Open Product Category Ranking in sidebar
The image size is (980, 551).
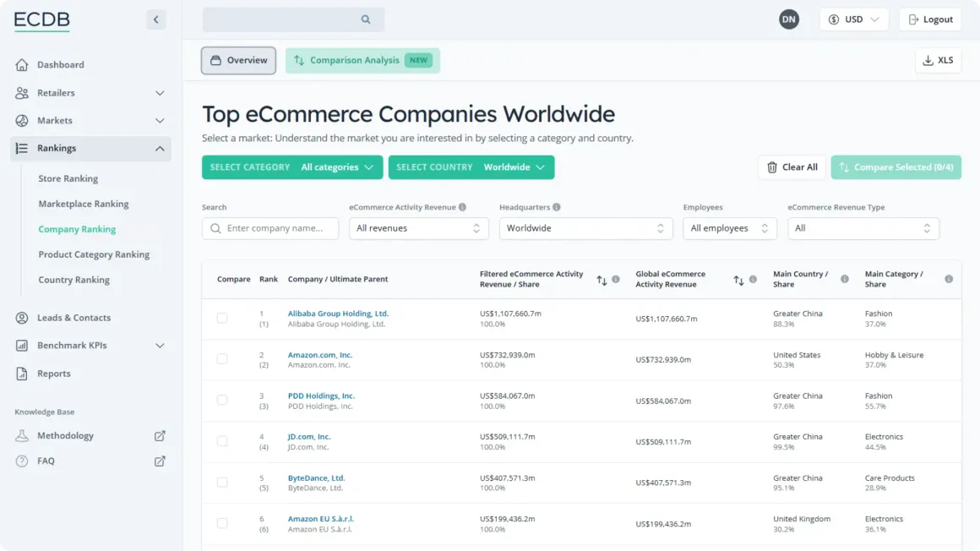(x=94, y=254)
